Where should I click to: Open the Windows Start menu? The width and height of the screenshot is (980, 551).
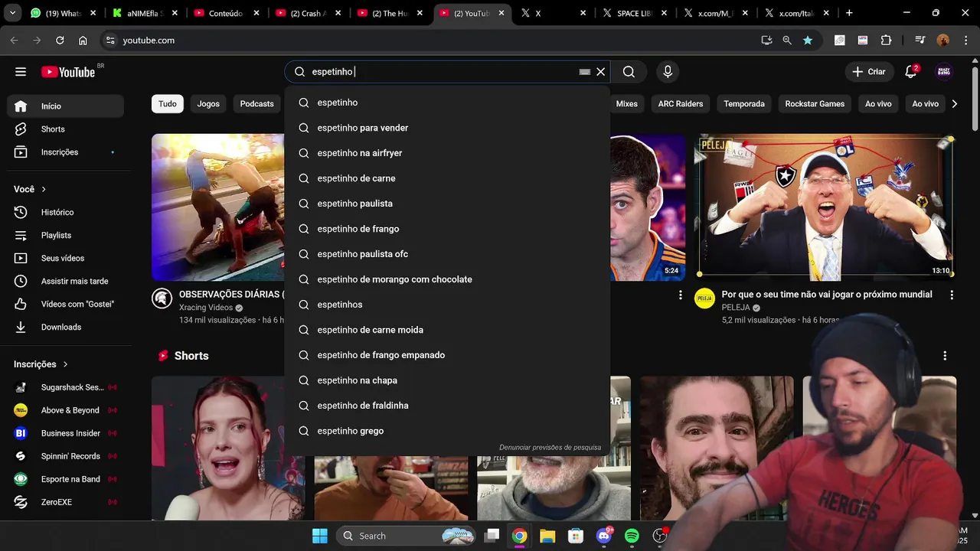point(320,536)
